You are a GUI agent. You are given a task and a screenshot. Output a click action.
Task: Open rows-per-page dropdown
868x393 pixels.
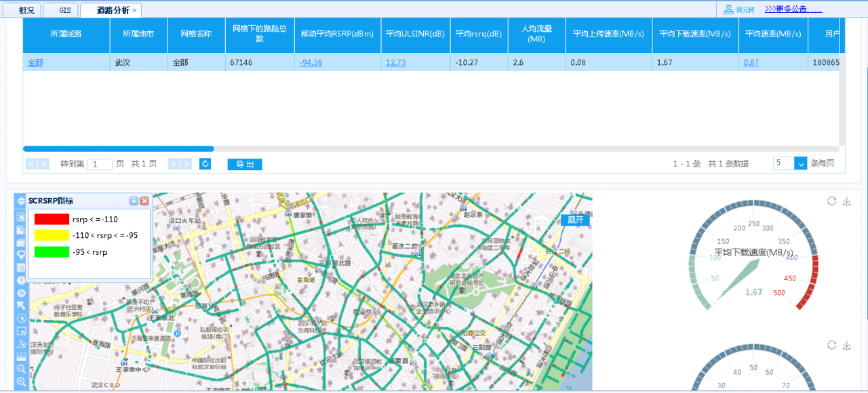[x=800, y=163]
